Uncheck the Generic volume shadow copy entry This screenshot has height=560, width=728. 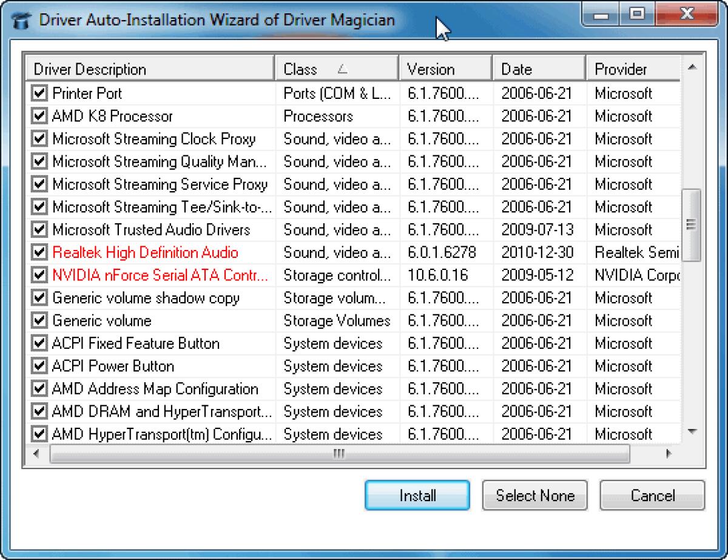(x=38, y=298)
